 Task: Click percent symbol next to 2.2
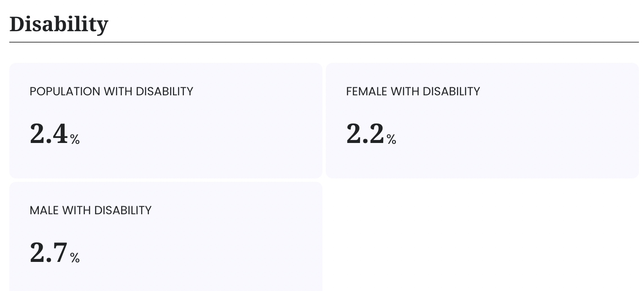pyautogui.click(x=392, y=139)
